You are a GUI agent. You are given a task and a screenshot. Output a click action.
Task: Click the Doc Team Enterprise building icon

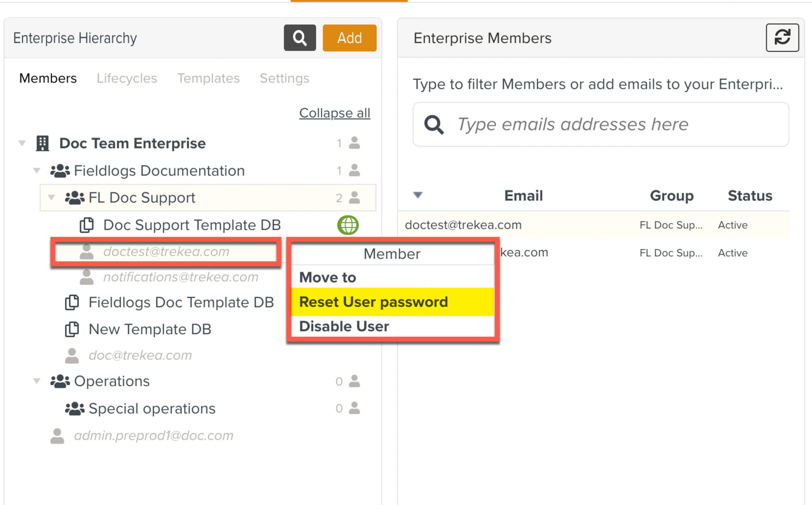click(x=43, y=143)
